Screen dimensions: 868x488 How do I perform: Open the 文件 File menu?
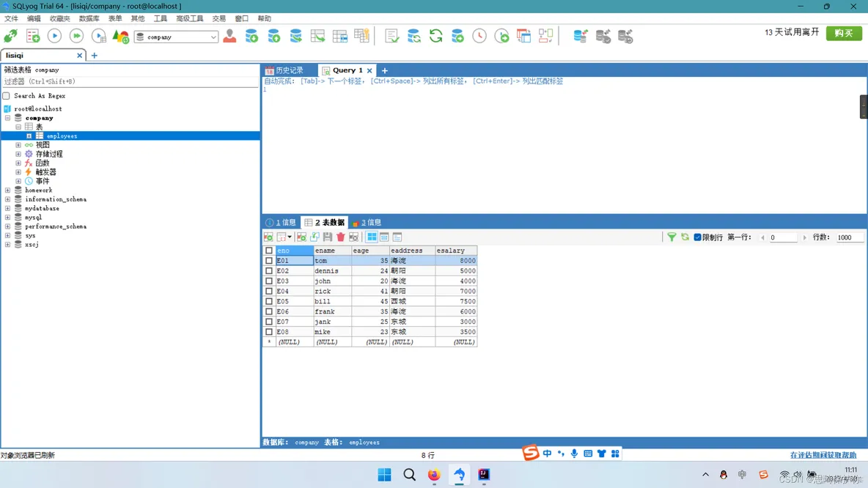(11, 19)
